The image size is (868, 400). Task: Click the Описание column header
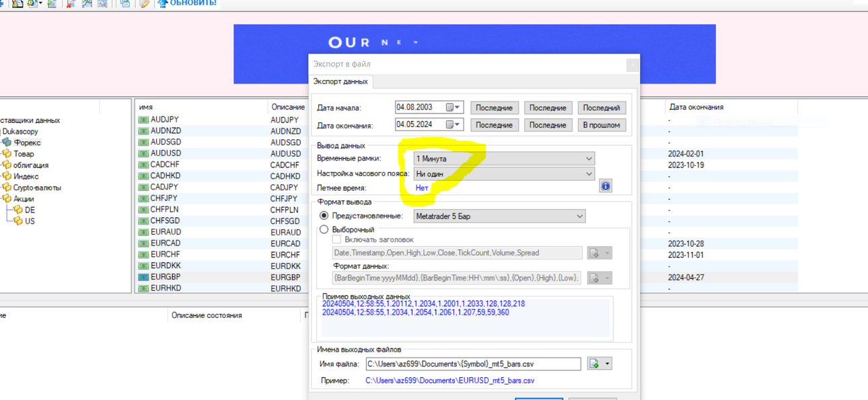coord(288,107)
